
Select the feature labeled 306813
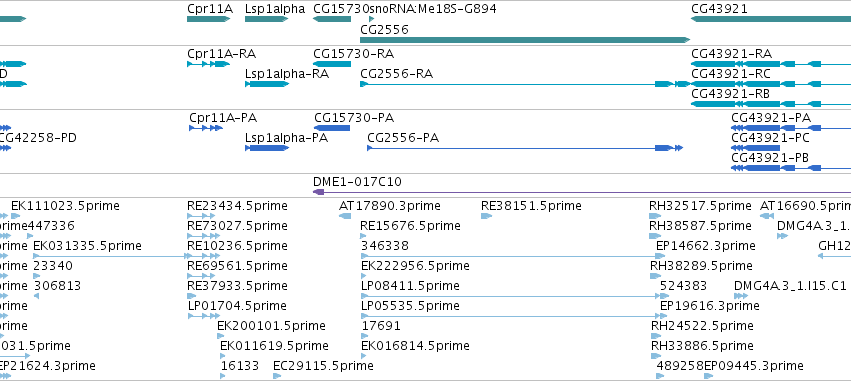click(58, 285)
